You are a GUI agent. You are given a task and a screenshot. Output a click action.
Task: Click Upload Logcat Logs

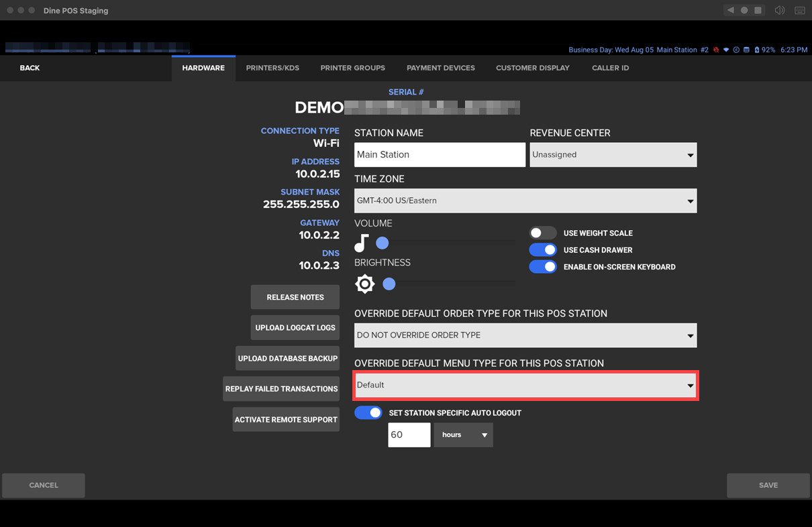point(295,328)
